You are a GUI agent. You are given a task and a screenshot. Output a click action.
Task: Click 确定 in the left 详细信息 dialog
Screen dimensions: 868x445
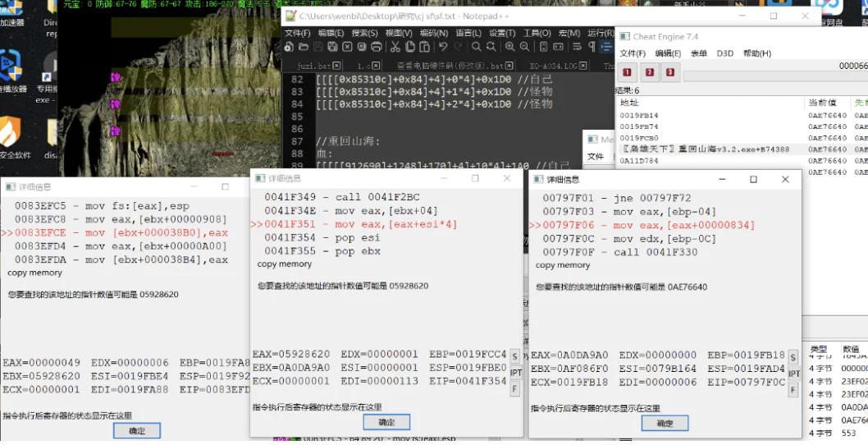[137, 430]
